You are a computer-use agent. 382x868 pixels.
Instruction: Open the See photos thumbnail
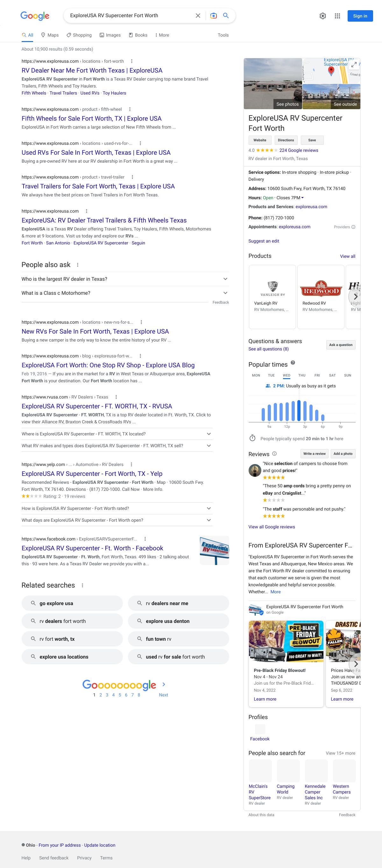273,84
